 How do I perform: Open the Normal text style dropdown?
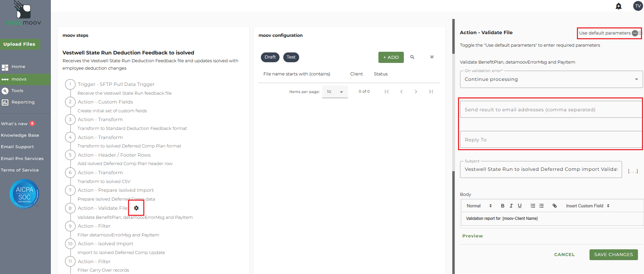479,206
